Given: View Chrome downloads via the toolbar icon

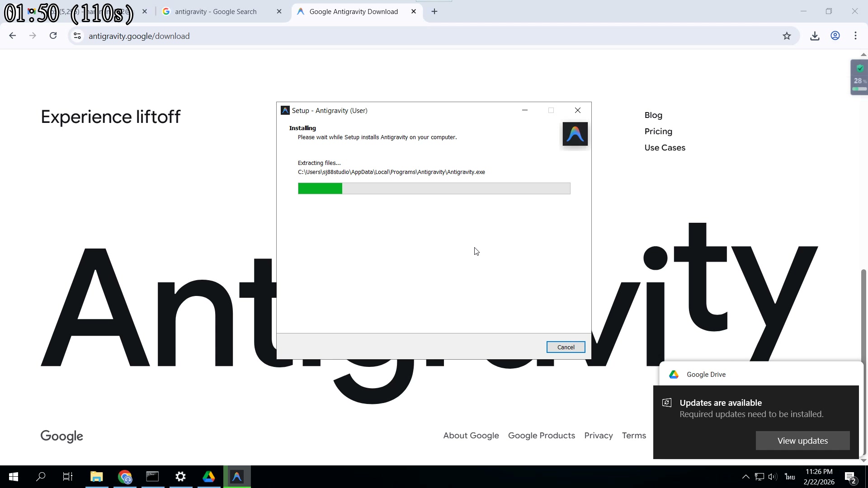Looking at the screenshot, I should (815, 36).
